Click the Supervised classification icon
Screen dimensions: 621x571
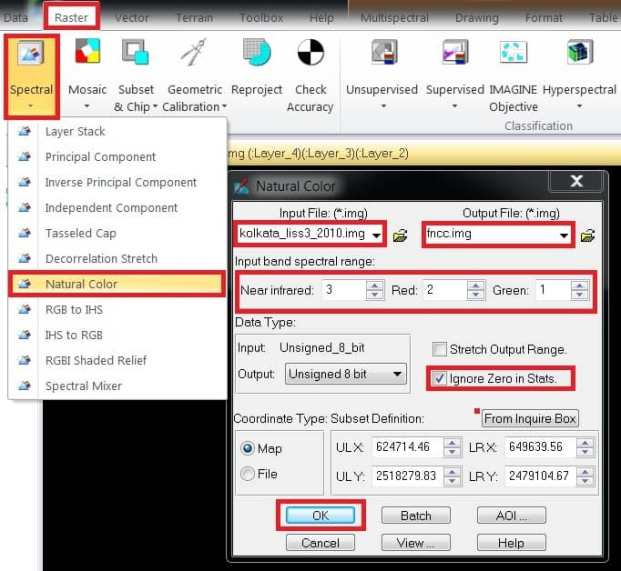coord(455,51)
